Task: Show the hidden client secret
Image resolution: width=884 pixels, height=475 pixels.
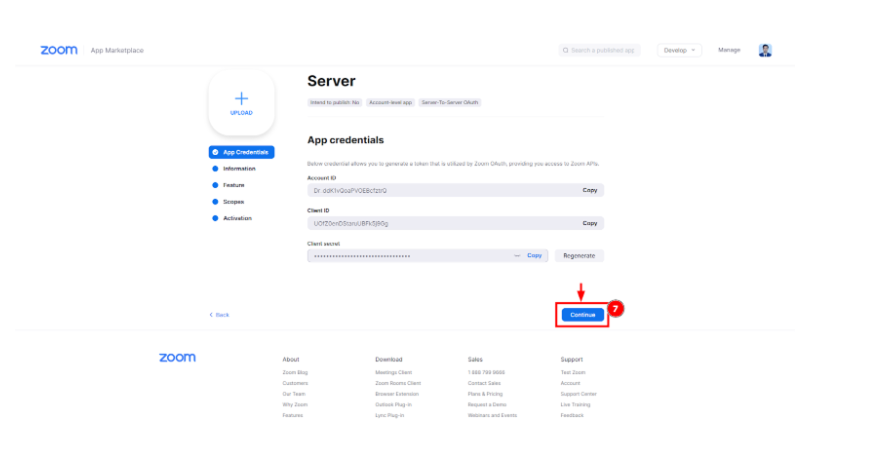Action: point(517,256)
